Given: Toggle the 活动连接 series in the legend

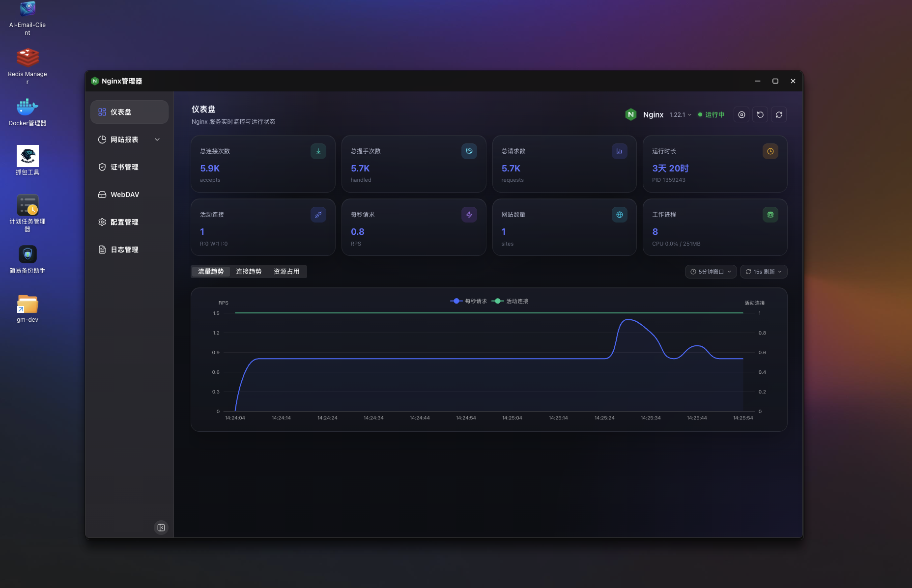Looking at the screenshot, I should (510, 301).
